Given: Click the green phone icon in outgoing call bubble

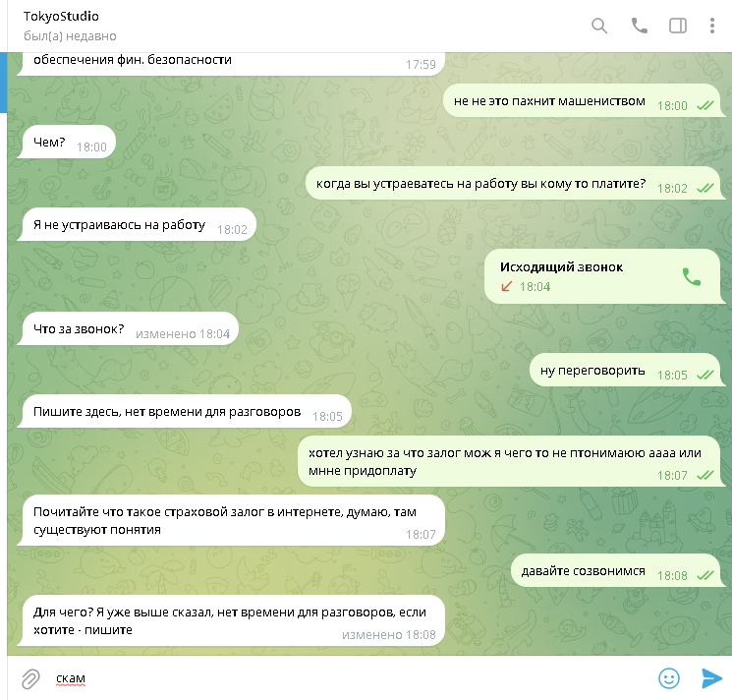Looking at the screenshot, I should 692,277.
